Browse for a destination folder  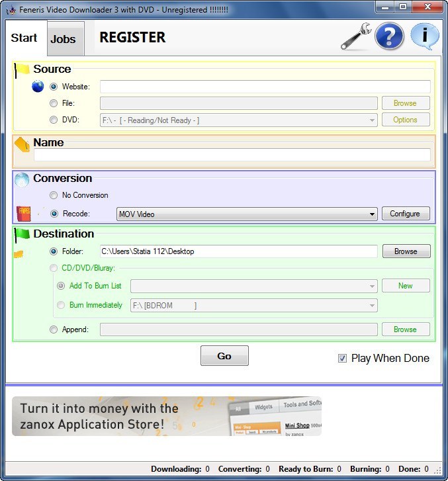[405, 251]
